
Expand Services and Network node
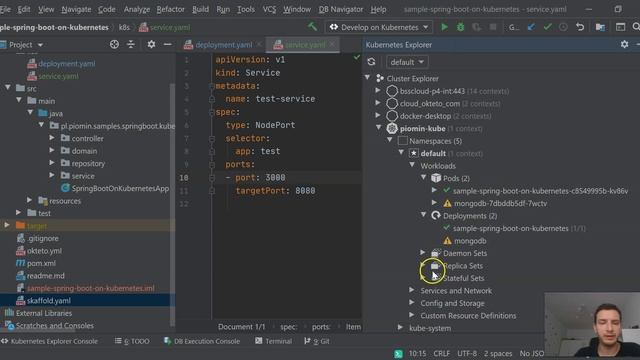click(412, 290)
